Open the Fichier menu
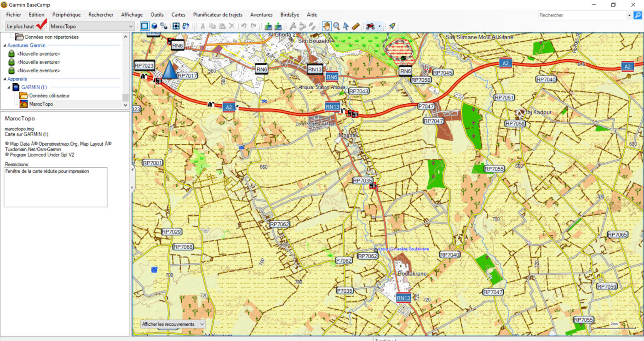The height and width of the screenshot is (341, 644). tap(14, 15)
